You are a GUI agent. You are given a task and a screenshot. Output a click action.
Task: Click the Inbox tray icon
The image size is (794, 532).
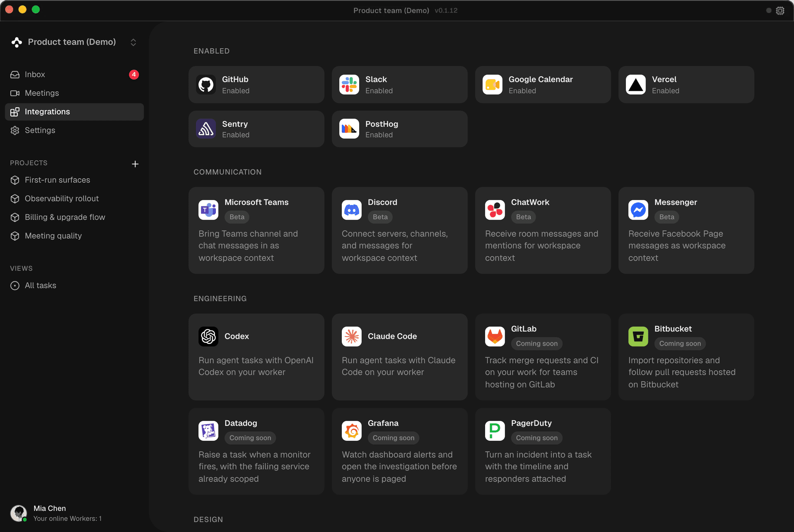coord(15,75)
